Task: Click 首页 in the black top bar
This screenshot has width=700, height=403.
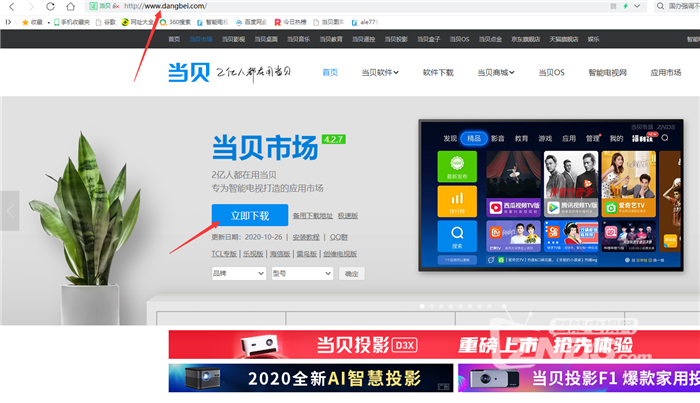Action: pos(174,39)
